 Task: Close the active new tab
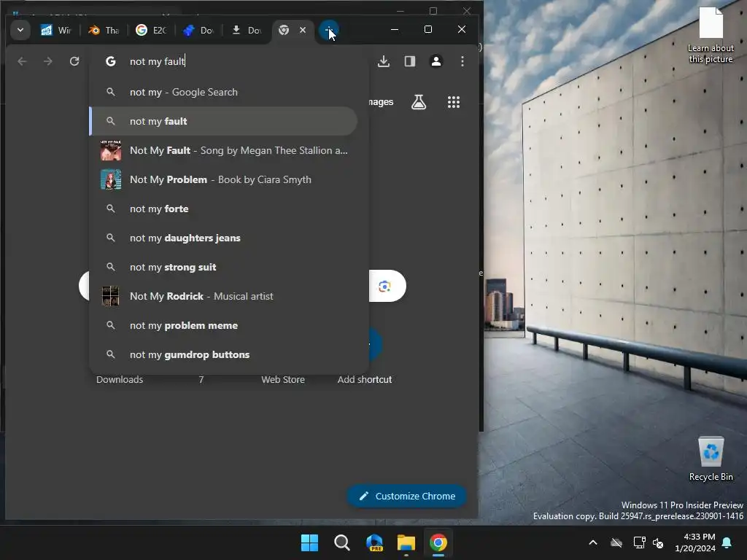click(x=303, y=30)
